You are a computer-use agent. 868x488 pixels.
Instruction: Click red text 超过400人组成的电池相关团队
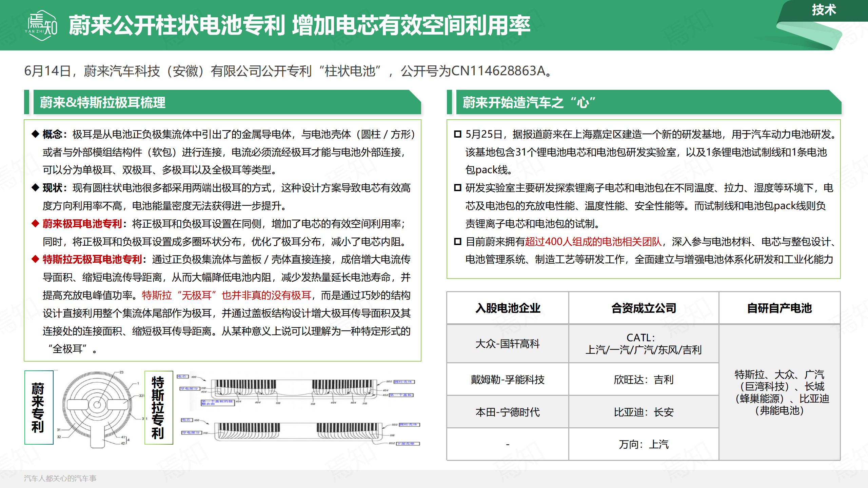pos(593,242)
